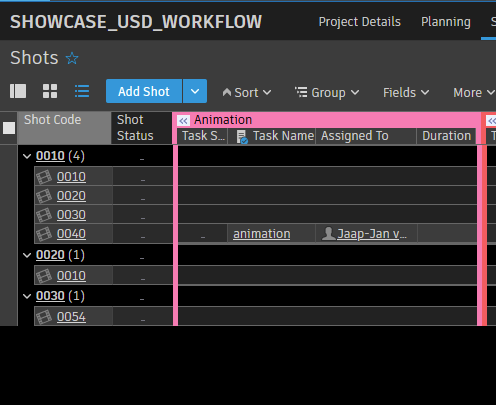The height and width of the screenshot is (405, 496).
Task: Click film icon of shot 0020 in sequence 0010
Action: point(44,196)
